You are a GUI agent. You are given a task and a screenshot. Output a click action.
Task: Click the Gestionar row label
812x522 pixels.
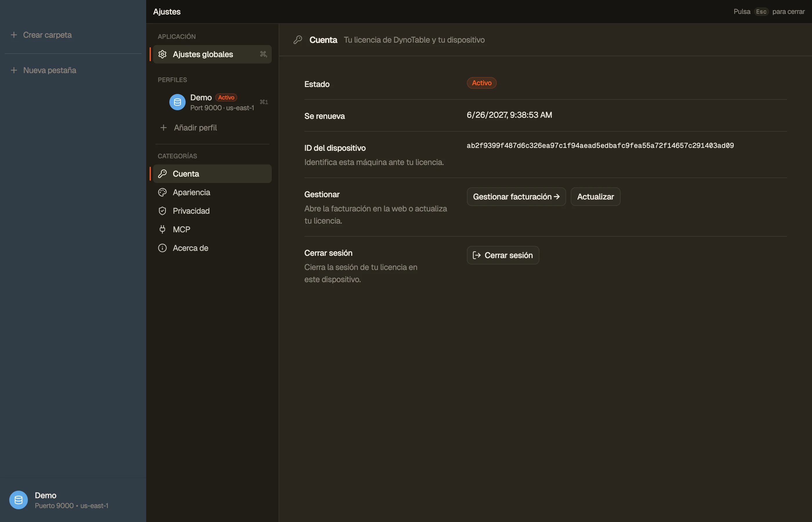click(322, 195)
